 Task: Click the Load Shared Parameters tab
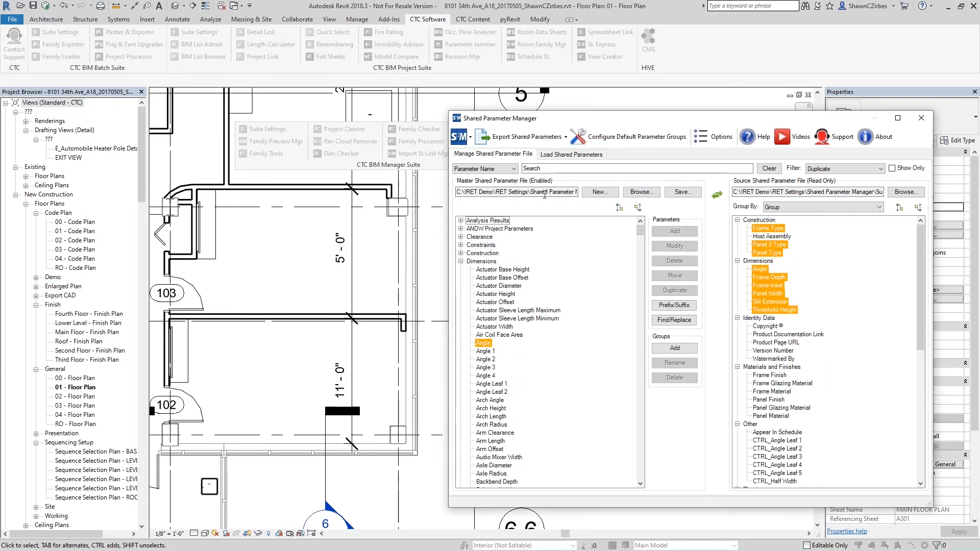coord(571,154)
